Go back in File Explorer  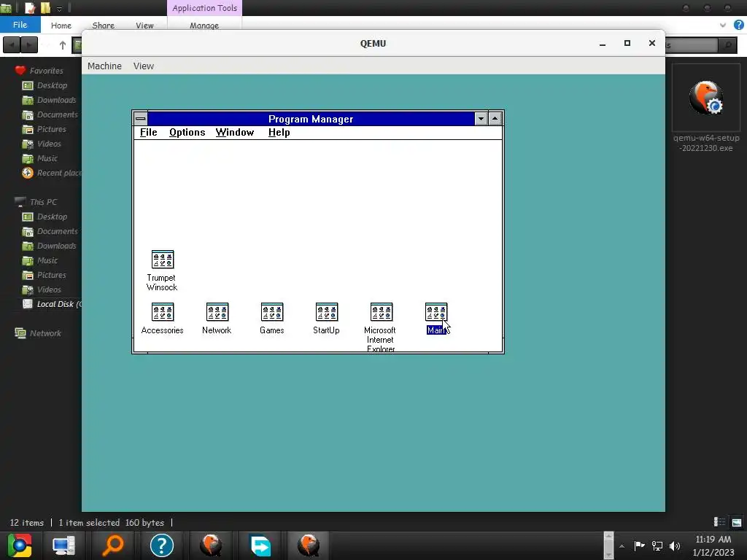click(12, 45)
